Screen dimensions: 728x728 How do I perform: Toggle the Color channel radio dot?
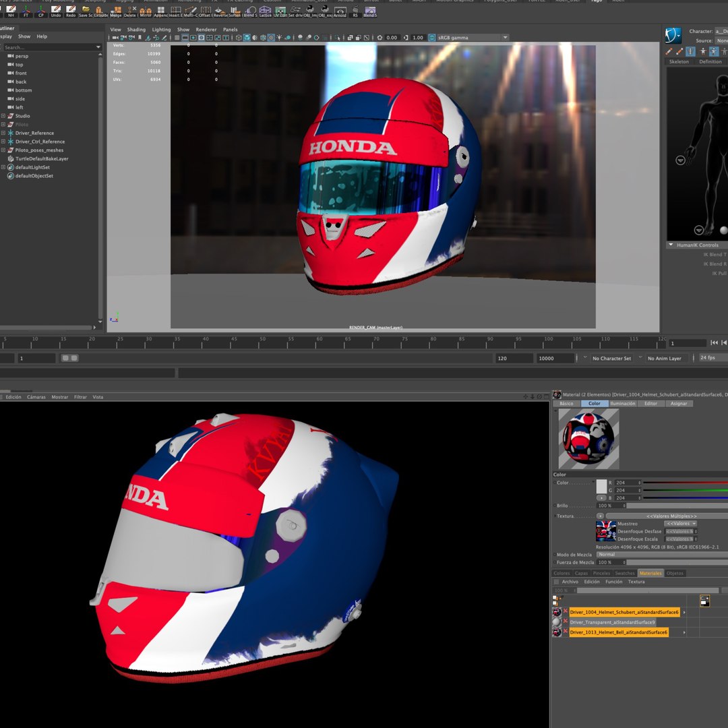555,483
